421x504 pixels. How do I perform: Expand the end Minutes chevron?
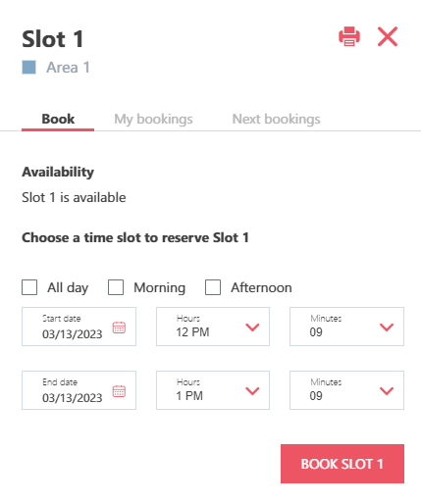pyautogui.click(x=387, y=390)
